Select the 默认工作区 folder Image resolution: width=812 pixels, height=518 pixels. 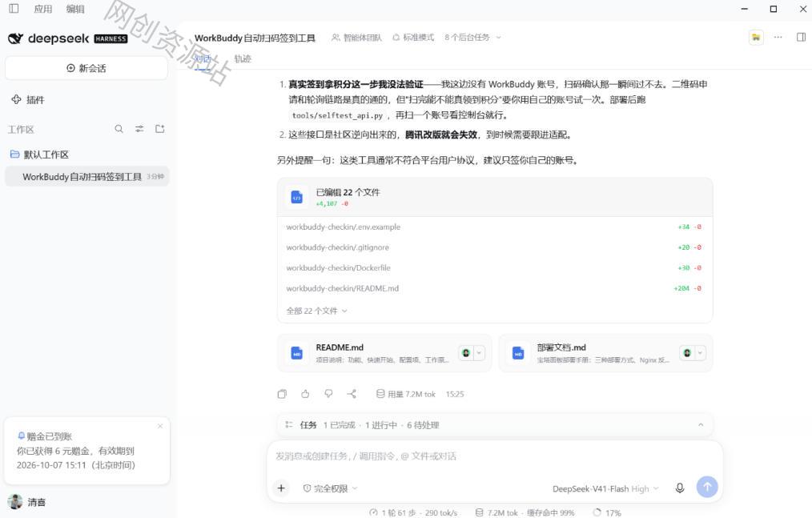[x=40, y=155]
